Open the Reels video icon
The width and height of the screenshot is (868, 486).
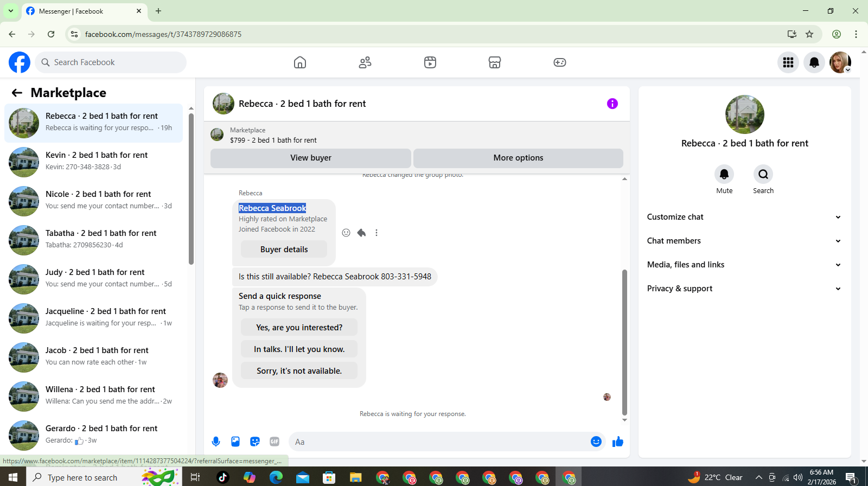[x=430, y=62]
